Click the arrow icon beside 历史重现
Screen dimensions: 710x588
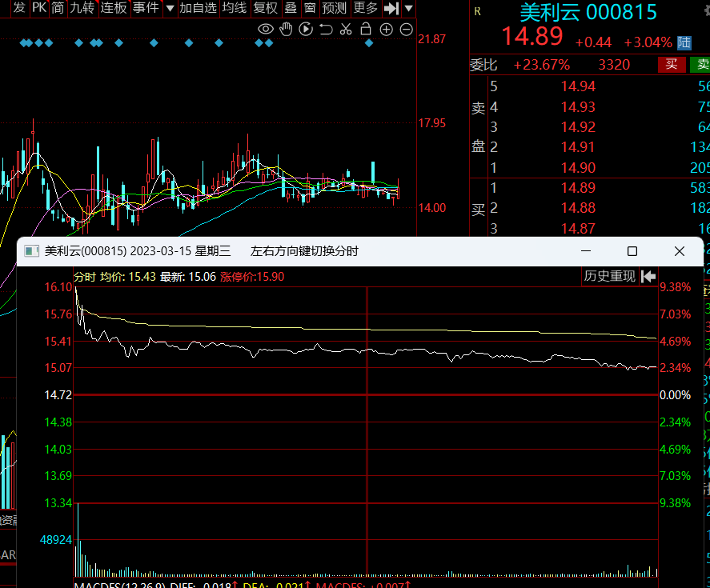click(648, 277)
